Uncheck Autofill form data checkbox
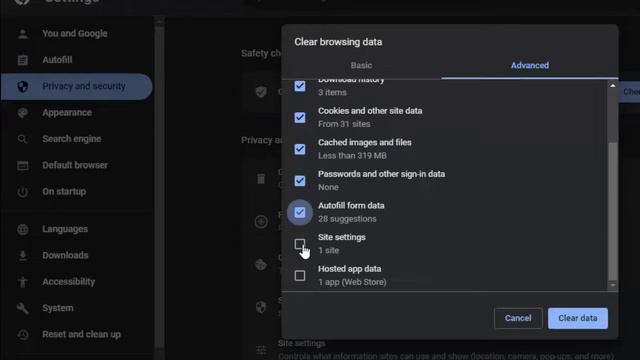The width and height of the screenshot is (640, 360). coord(300,212)
